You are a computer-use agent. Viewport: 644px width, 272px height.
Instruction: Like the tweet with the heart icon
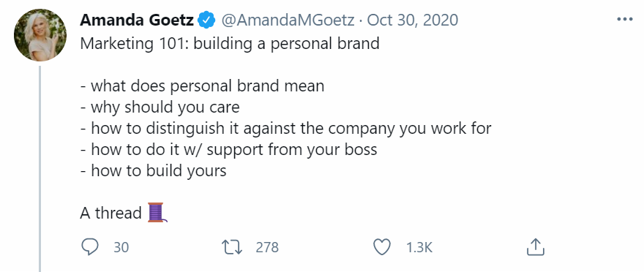(x=381, y=247)
